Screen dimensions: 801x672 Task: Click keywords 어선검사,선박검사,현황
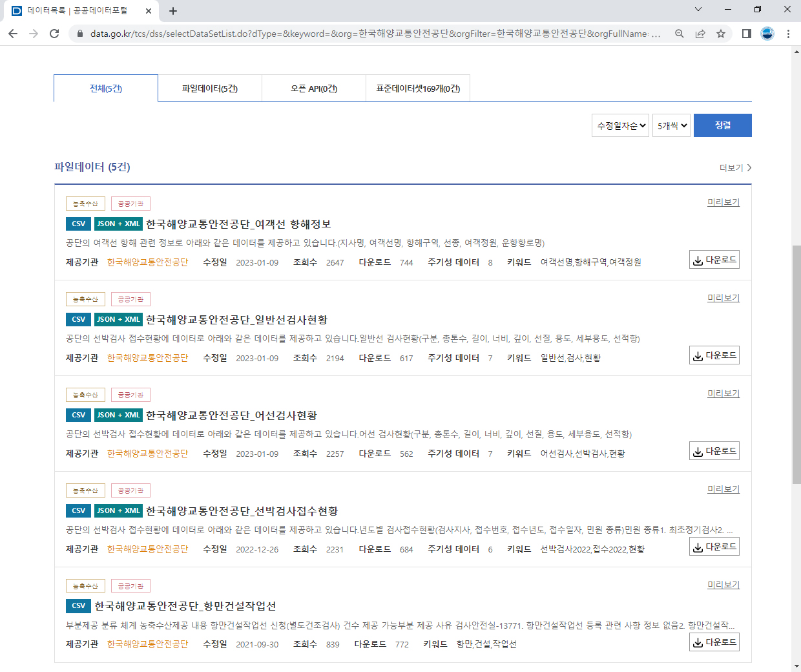pos(583,454)
